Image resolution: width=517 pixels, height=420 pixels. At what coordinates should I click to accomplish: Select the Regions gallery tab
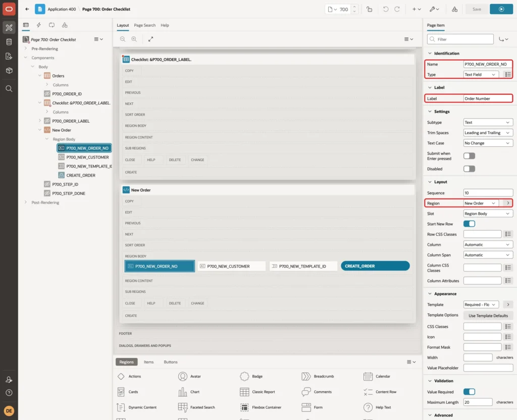pyautogui.click(x=127, y=362)
